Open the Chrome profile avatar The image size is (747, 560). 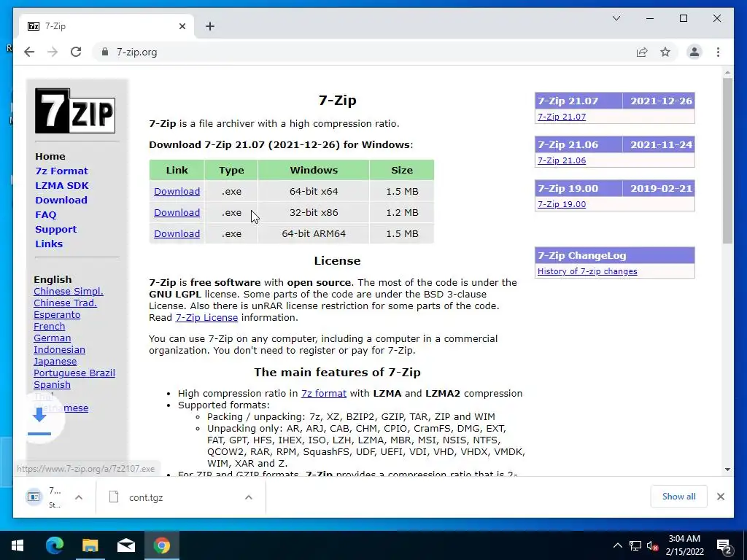(694, 52)
